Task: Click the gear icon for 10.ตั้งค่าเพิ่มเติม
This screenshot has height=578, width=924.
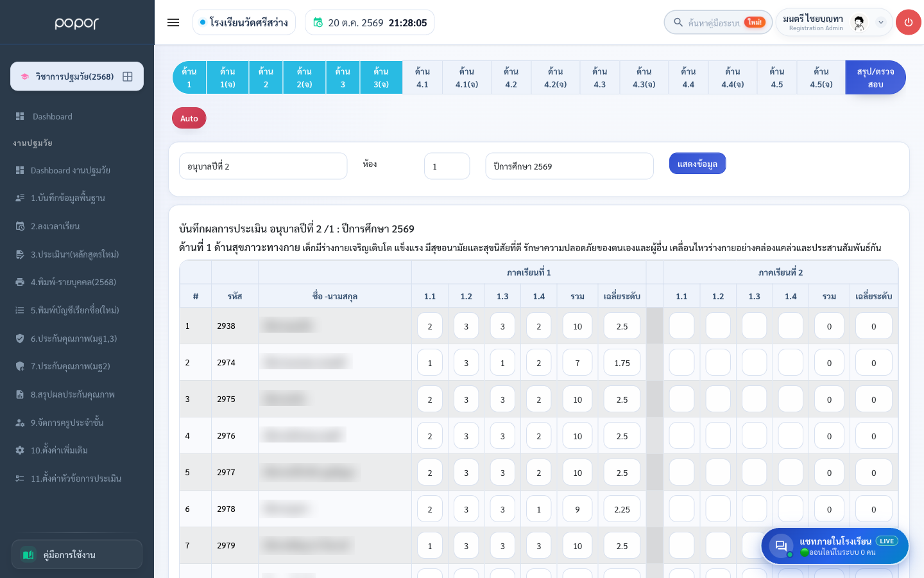Action: 20,450
